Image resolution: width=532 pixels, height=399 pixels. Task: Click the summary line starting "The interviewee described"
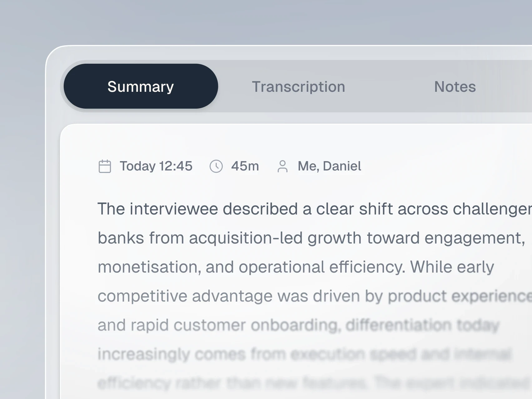click(315, 209)
